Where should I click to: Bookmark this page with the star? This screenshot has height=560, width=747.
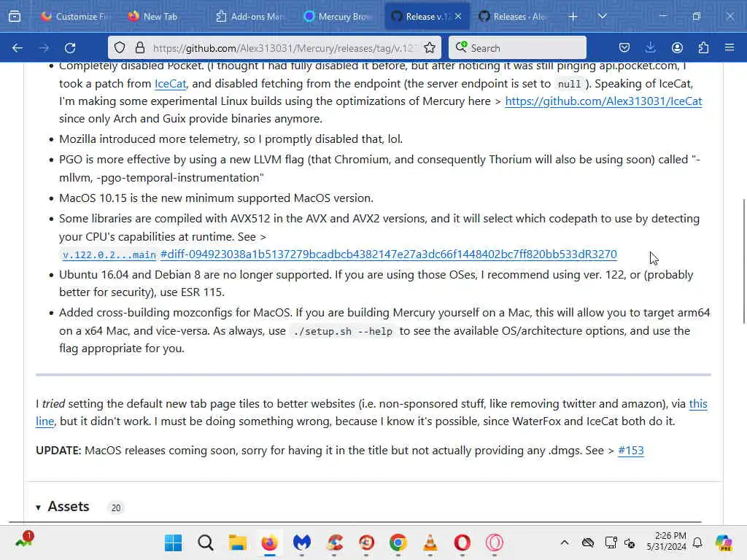(x=429, y=47)
